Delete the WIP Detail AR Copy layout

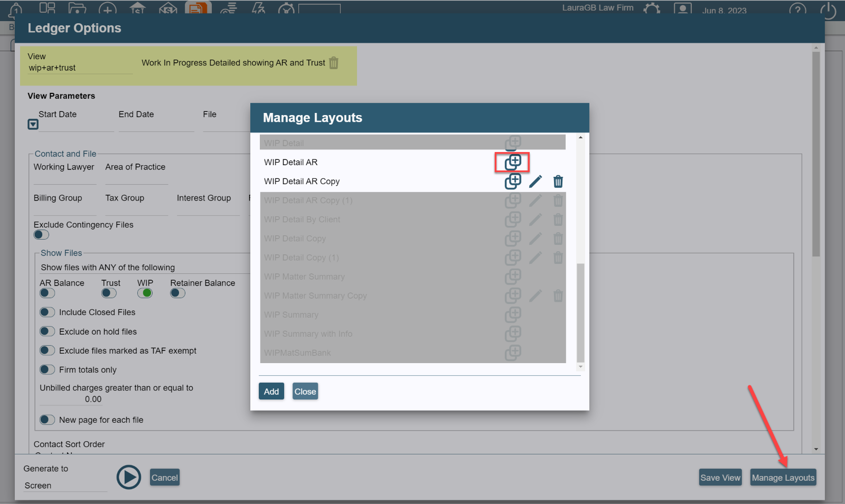coord(558,181)
